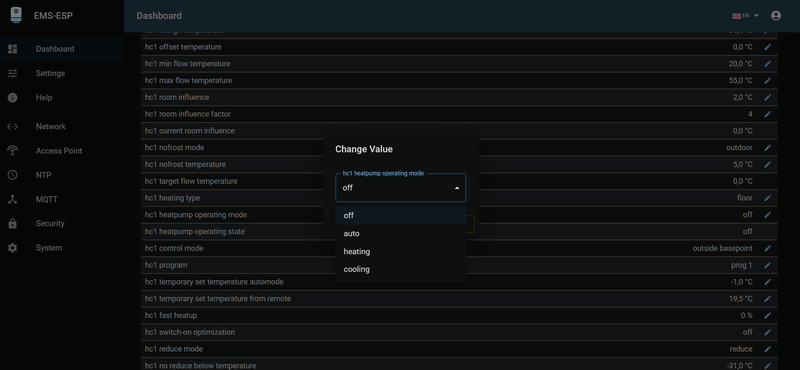Edit hc1 temporary set temperature from remote

(767, 299)
